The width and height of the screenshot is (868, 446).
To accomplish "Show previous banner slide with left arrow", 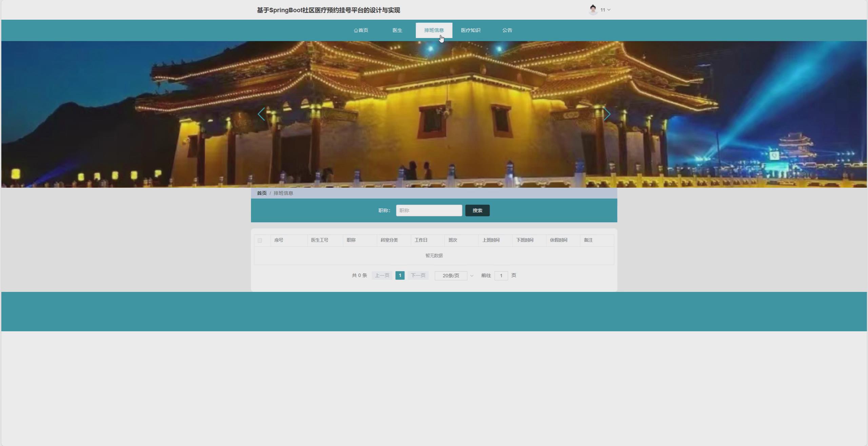I will 261,114.
